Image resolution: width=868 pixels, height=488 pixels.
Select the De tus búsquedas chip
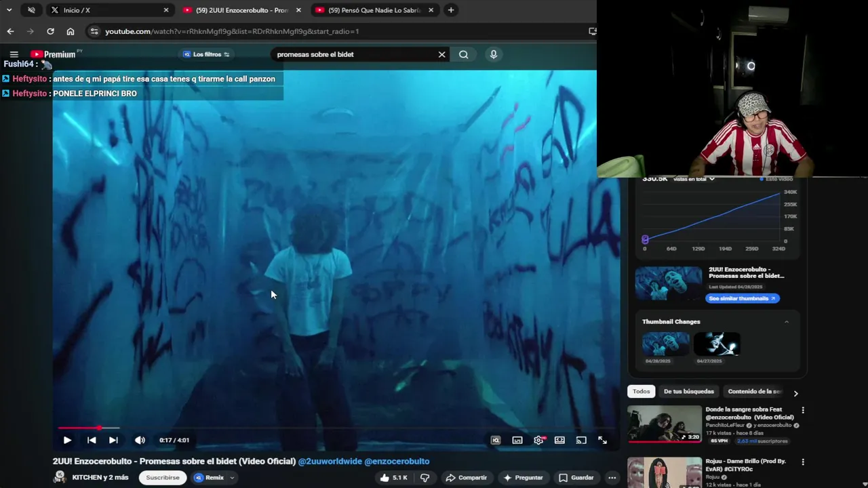(688, 392)
